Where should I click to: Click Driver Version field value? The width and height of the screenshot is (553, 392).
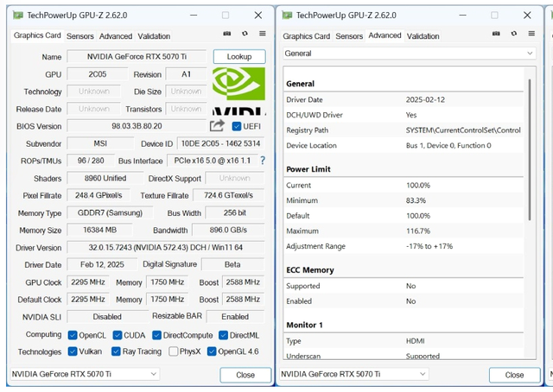165,248
